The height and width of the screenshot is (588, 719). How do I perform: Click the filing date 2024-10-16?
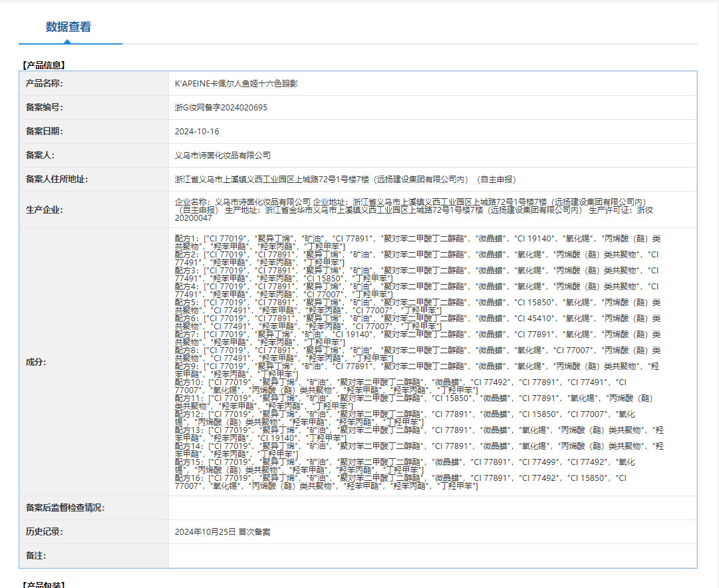click(197, 131)
